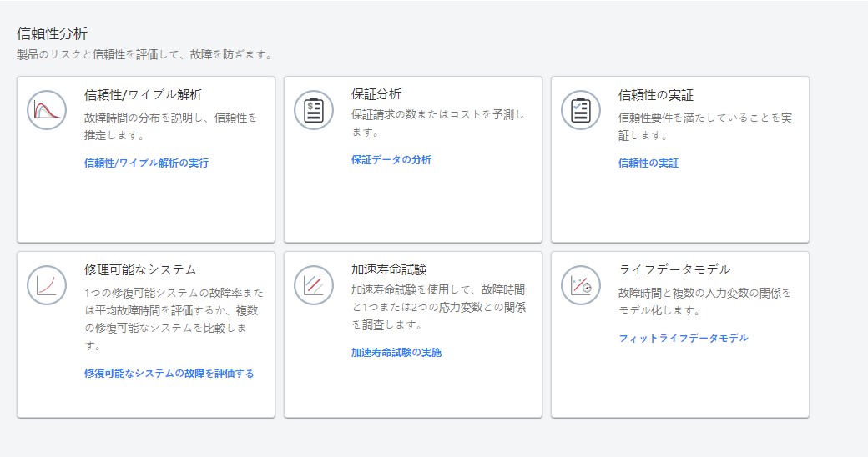Click the 保証分析 card description text
Screen dimensions: 868x457
[437, 123]
